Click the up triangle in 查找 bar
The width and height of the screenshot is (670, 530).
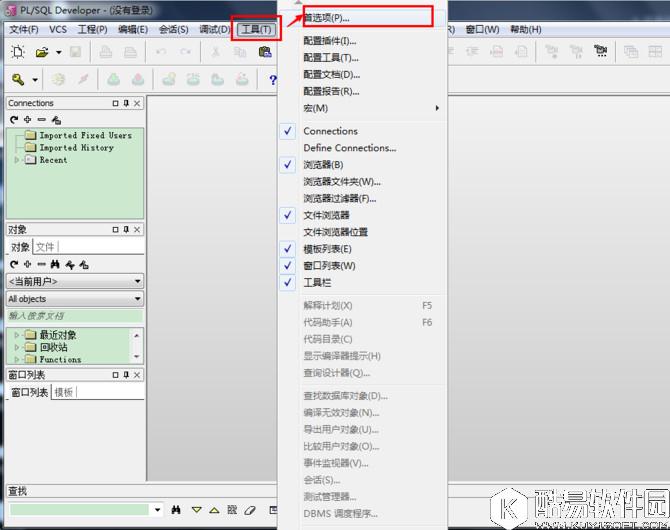tap(214, 509)
